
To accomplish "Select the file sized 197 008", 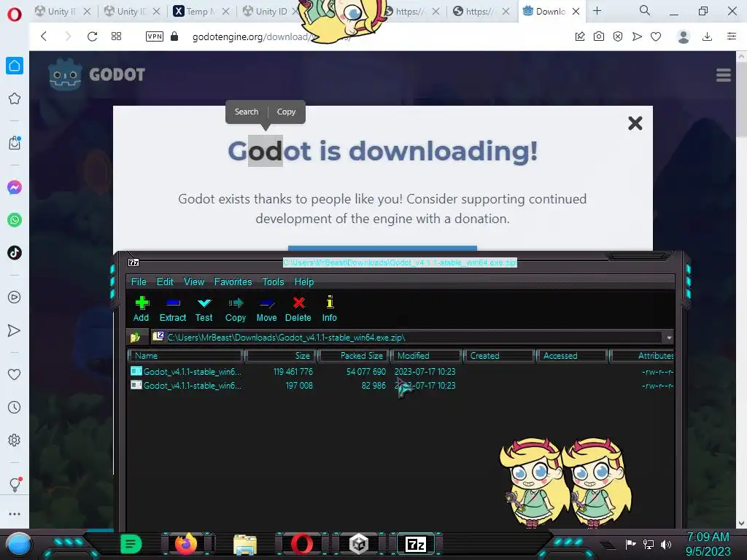I will tap(401, 386).
